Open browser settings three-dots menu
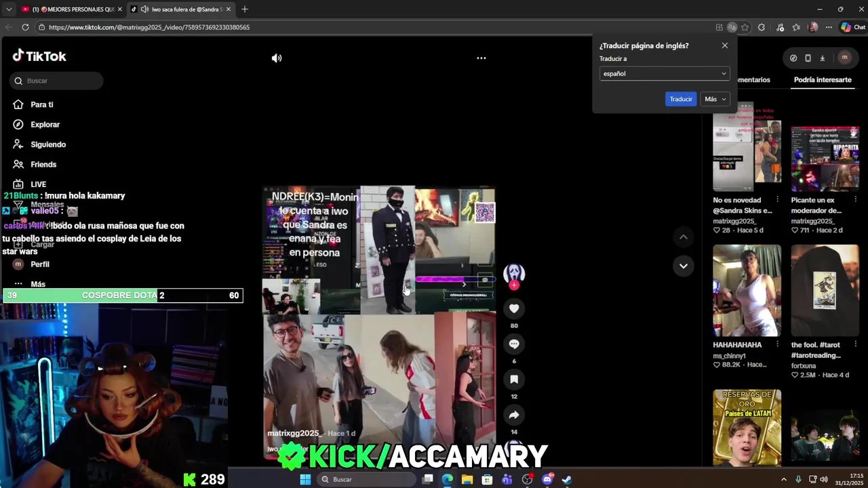Screen dimensions: 868x488 coord(829,27)
